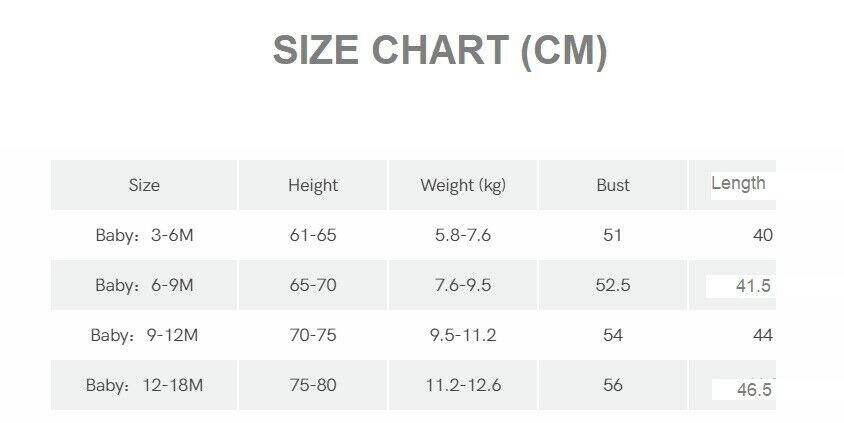The width and height of the screenshot is (844, 423).
Task: Click the 5.8-7.6 weight value
Action: (462, 235)
